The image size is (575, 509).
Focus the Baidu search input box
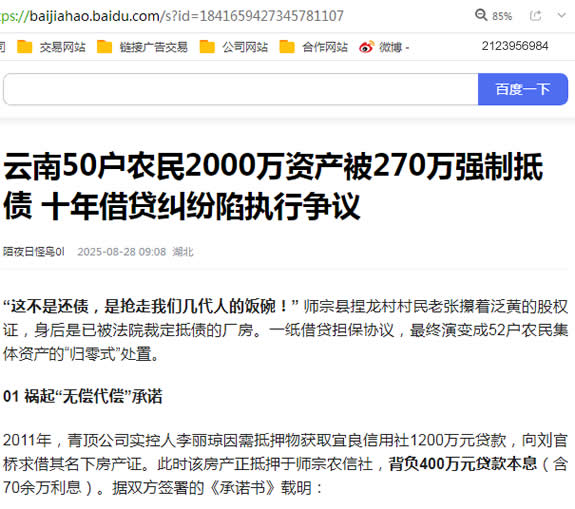pyautogui.click(x=241, y=89)
